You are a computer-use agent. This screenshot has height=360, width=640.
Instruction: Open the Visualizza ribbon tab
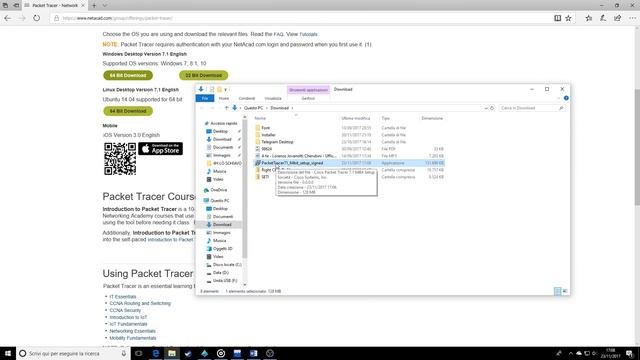pos(273,98)
